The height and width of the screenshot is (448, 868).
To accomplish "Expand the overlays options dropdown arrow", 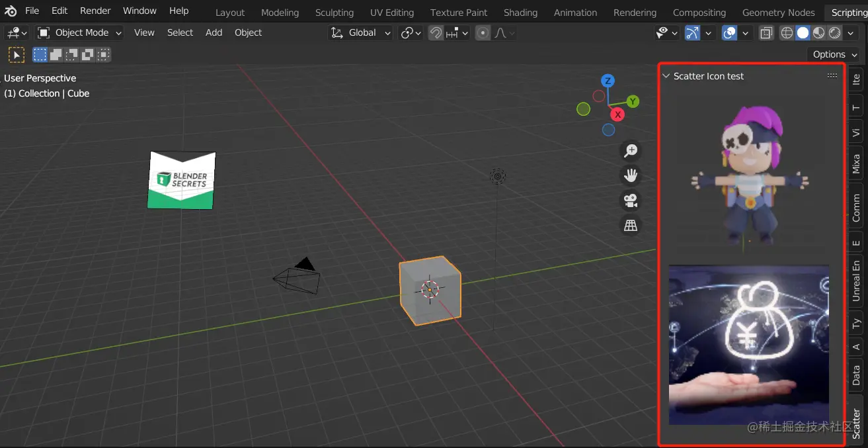I will (x=746, y=32).
